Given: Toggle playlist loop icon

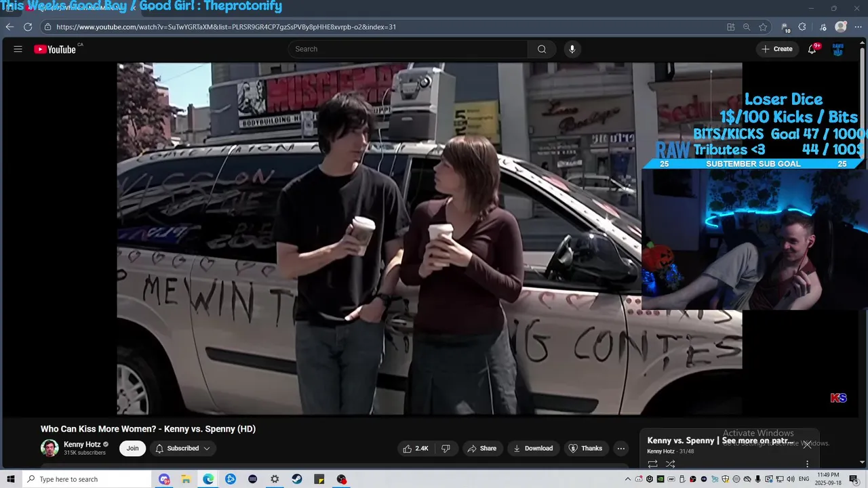Looking at the screenshot, I should (652, 464).
